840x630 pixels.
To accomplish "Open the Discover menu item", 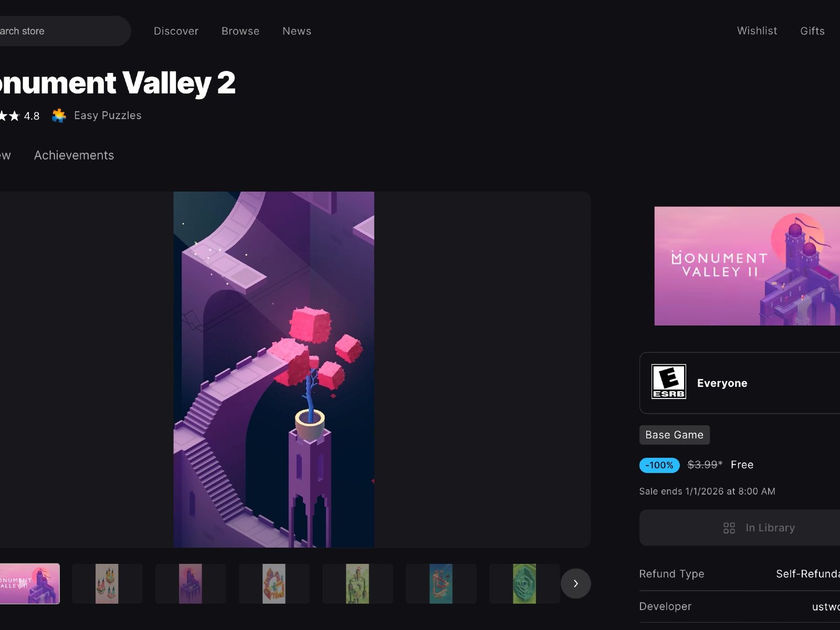I will click(176, 31).
